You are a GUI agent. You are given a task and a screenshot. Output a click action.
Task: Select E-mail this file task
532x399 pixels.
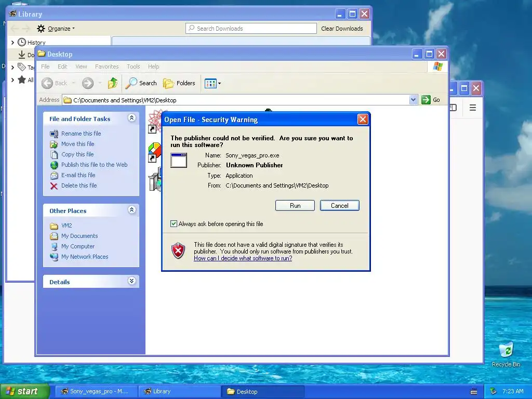click(78, 175)
